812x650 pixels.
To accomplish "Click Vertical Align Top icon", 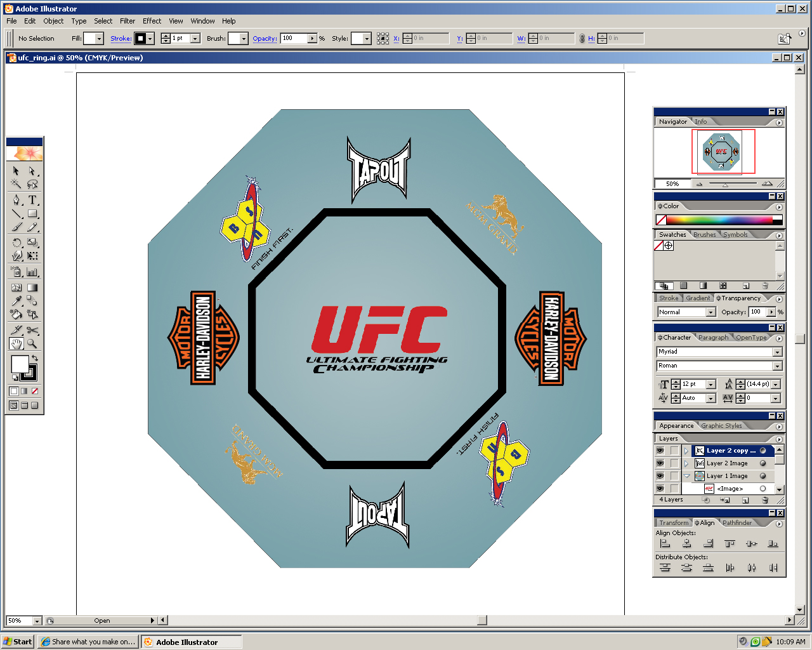I will pyautogui.click(x=730, y=544).
